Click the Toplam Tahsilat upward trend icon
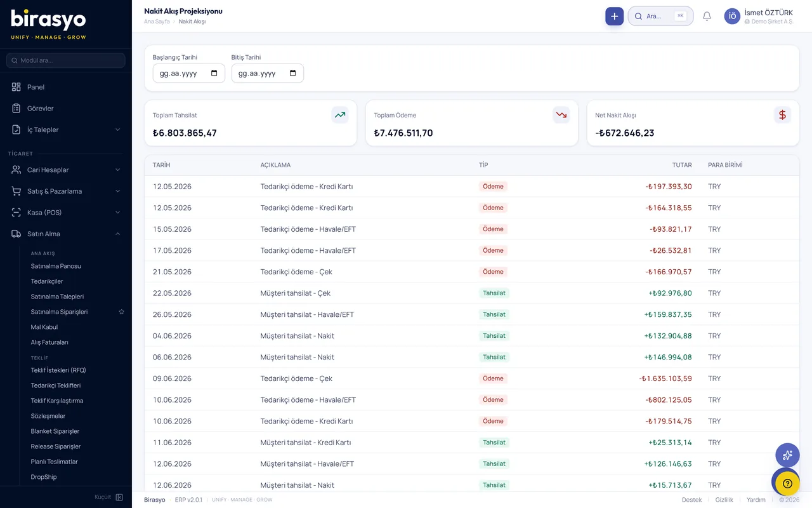 click(x=340, y=115)
